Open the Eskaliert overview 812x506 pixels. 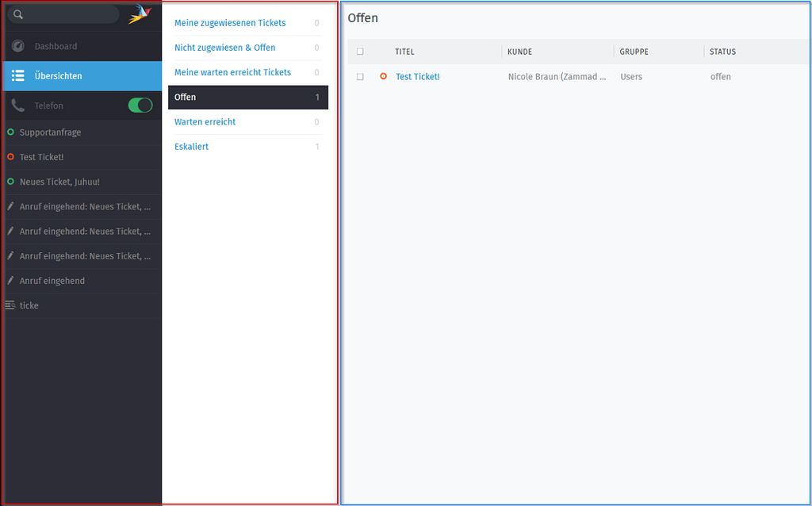point(191,146)
